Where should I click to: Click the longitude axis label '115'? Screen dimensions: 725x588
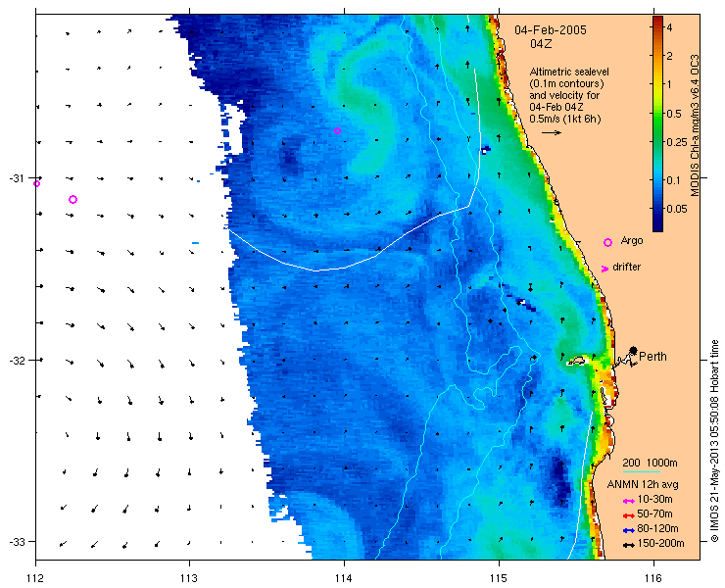point(499,578)
